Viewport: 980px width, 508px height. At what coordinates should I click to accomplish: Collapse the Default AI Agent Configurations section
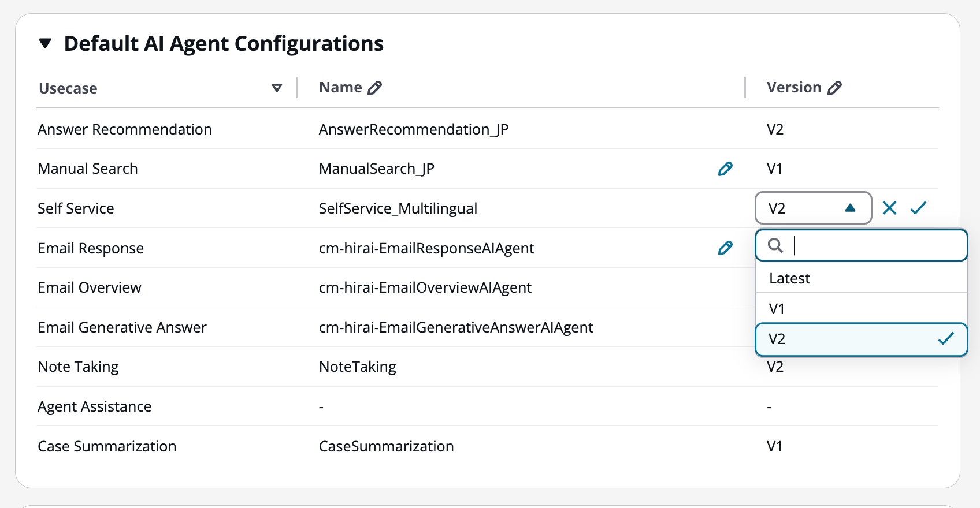pyautogui.click(x=45, y=43)
